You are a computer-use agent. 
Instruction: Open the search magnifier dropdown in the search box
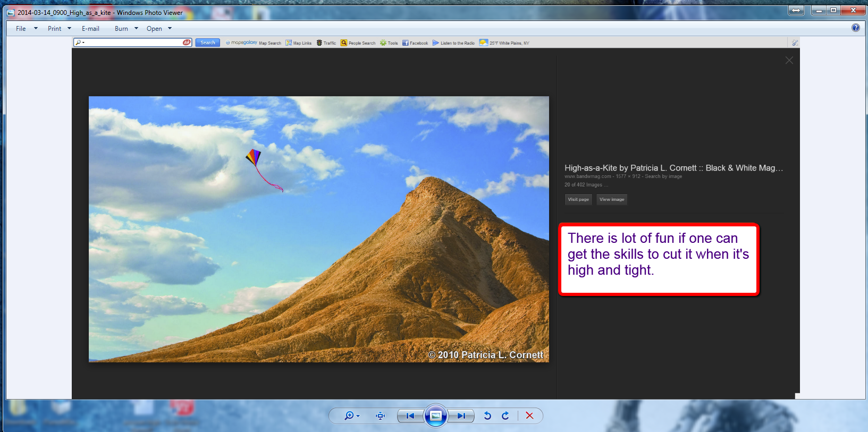(x=80, y=43)
